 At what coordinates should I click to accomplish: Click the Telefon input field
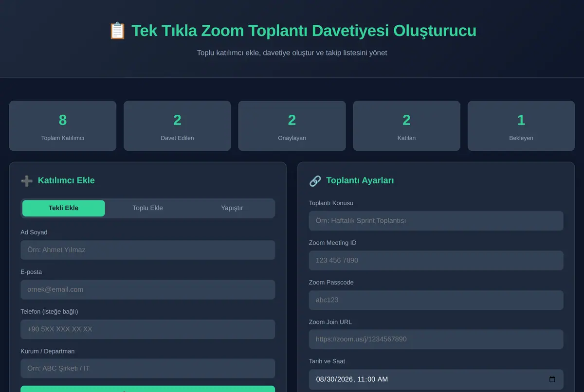pos(148,329)
